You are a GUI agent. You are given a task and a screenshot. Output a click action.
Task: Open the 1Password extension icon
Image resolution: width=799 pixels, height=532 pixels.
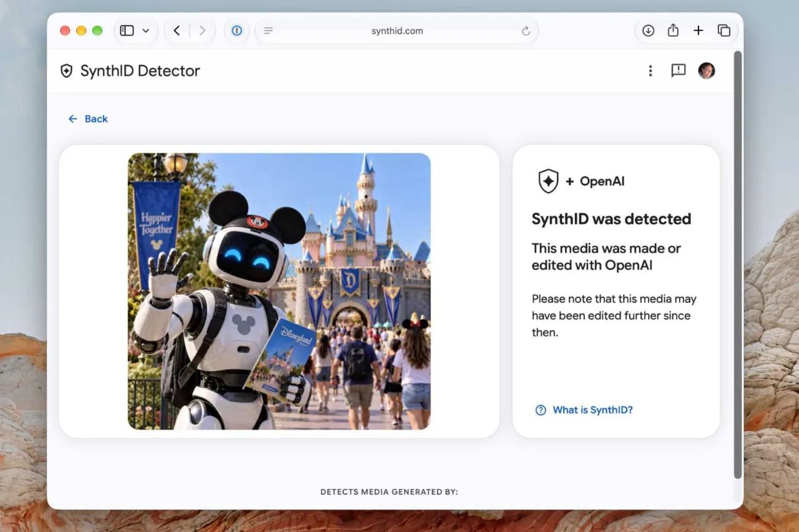(237, 31)
